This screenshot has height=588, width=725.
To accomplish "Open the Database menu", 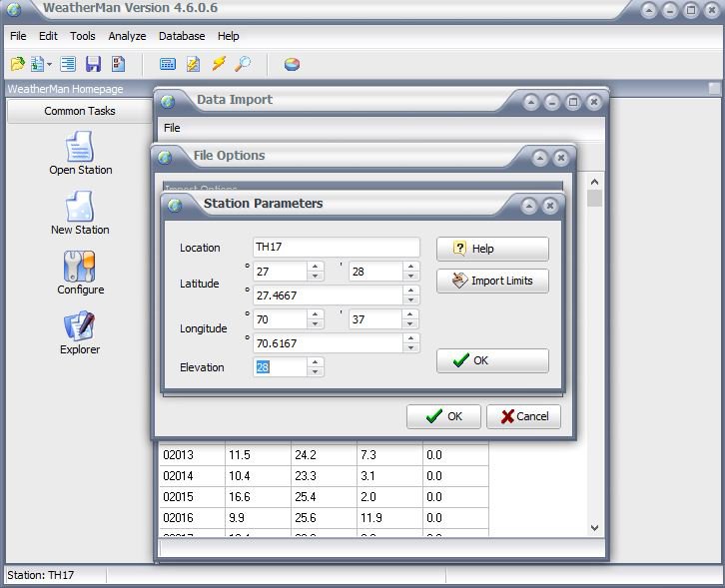I will point(181,36).
